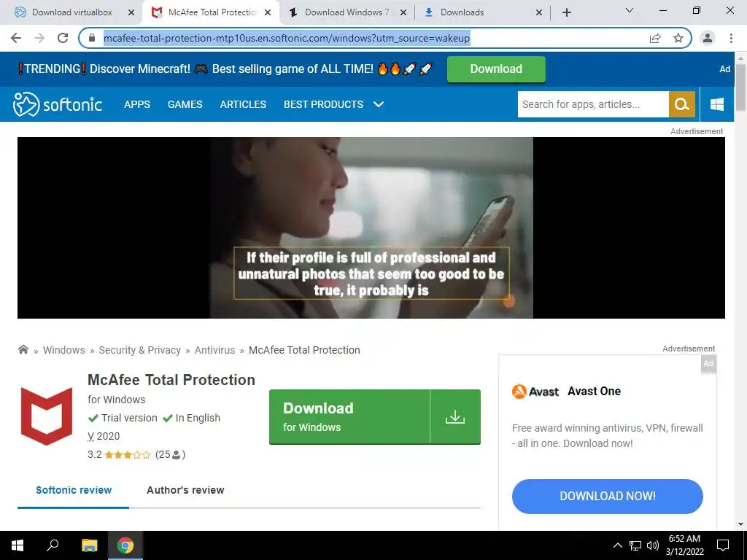Click the home icon in the breadcrumb

point(23,349)
